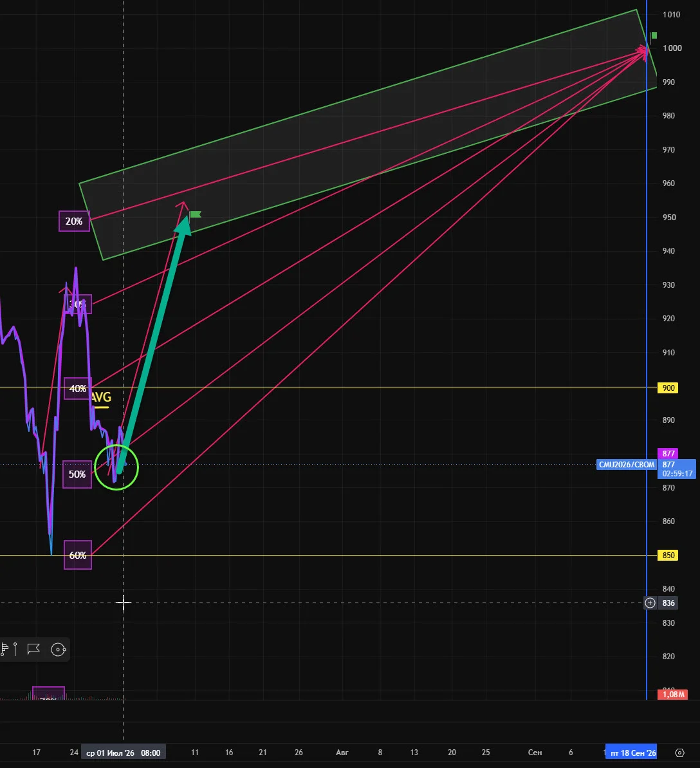Select the 20% text label on chart
This screenshot has height=768, width=700.
(x=74, y=221)
